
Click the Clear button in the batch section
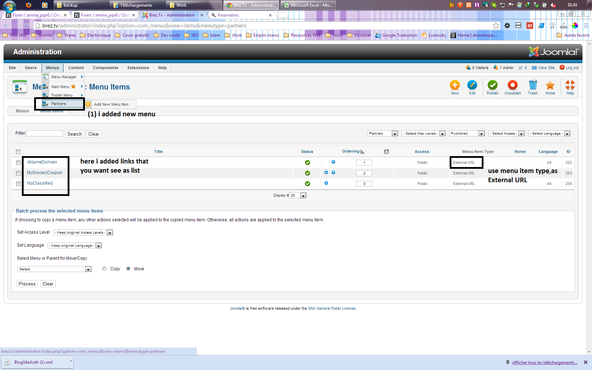tap(48, 284)
